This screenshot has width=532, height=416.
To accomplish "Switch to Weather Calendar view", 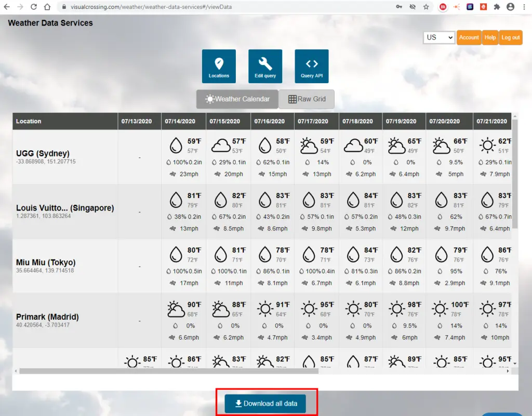I will coord(237,99).
